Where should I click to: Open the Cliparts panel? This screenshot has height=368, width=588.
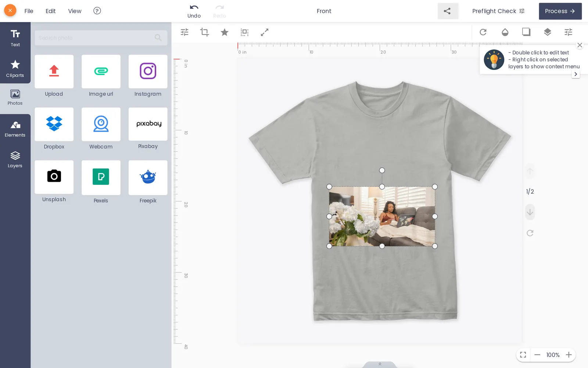[15, 68]
